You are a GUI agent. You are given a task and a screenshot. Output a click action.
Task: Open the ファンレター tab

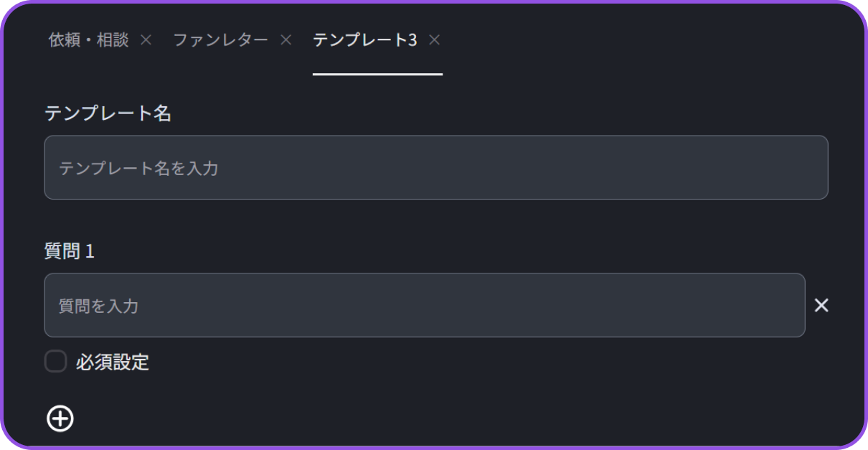pyautogui.click(x=220, y=40)
